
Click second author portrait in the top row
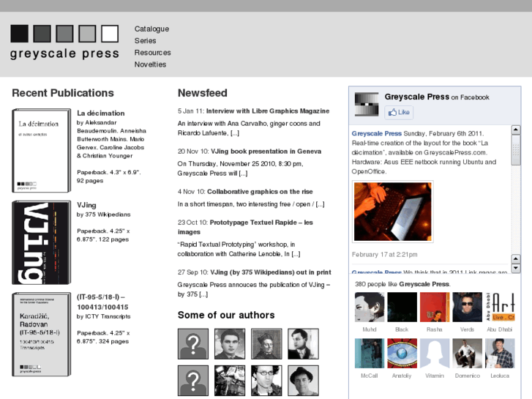230,343
